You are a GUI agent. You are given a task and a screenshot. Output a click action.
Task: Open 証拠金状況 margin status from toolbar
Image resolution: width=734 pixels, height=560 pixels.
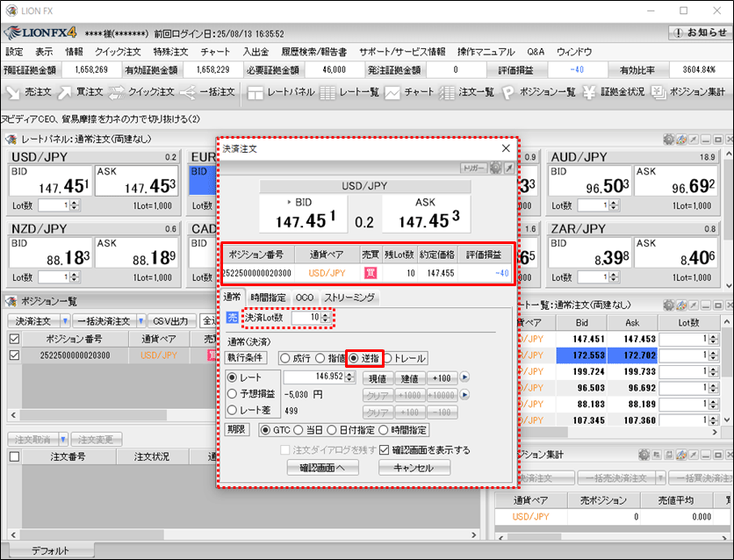[x=614, y=91]
